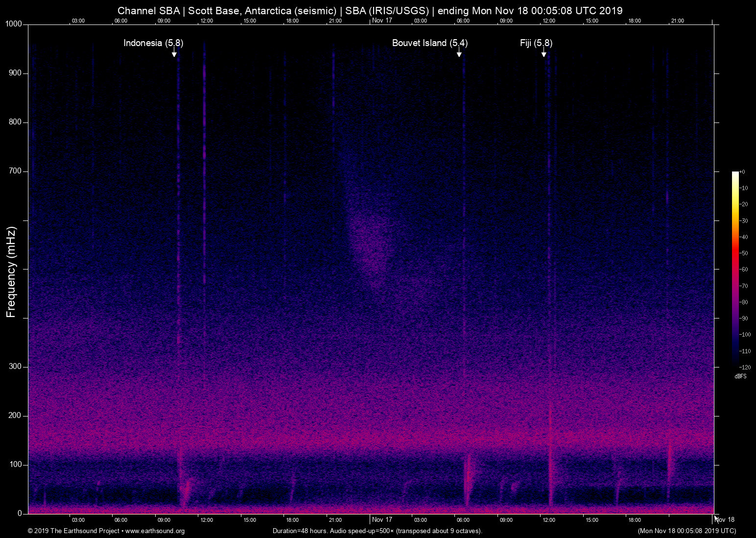Click the Indonesia (5.8) earthquake arrow marker
This screenshot has height=538, width=756.
click(x=174, y=54)
